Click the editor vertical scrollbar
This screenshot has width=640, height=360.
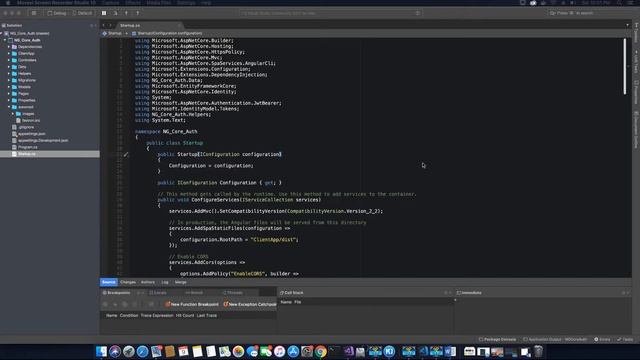[624, 67]
